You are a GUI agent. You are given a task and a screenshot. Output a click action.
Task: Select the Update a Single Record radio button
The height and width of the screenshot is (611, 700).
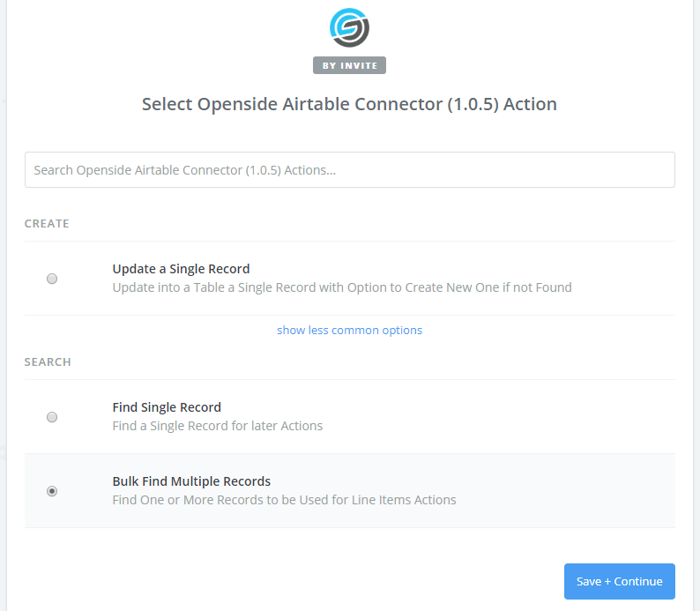pos(52,279)
